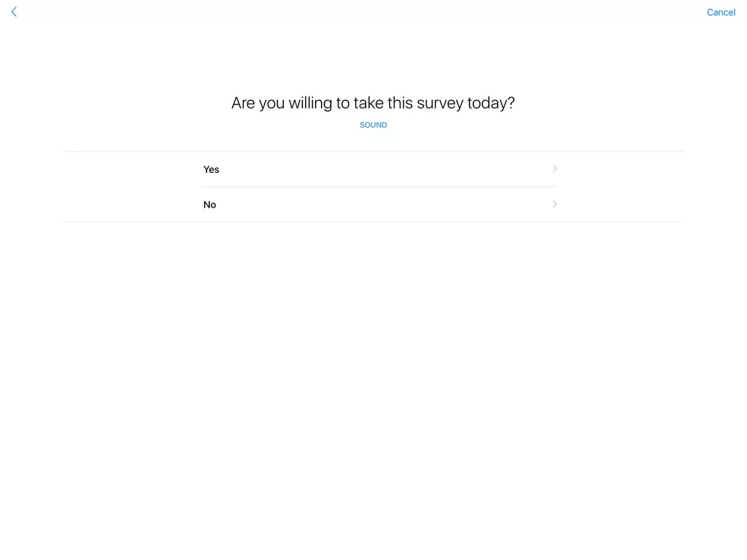Image resolution: width=747 pixels, height=560 pixels.
Task: Open the Yes answer row
Action: pos(378,170)
